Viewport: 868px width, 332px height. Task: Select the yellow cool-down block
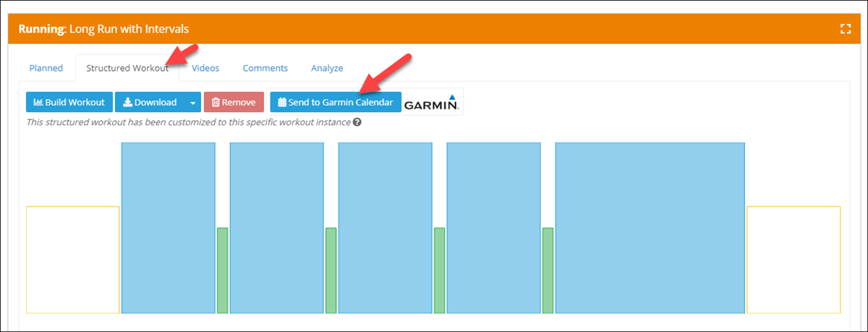click(x=793, y=260)
